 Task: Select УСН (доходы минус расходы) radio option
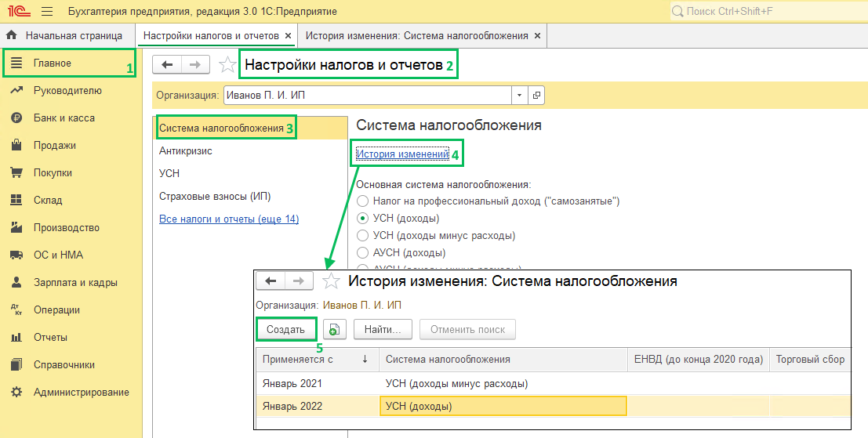362,236
